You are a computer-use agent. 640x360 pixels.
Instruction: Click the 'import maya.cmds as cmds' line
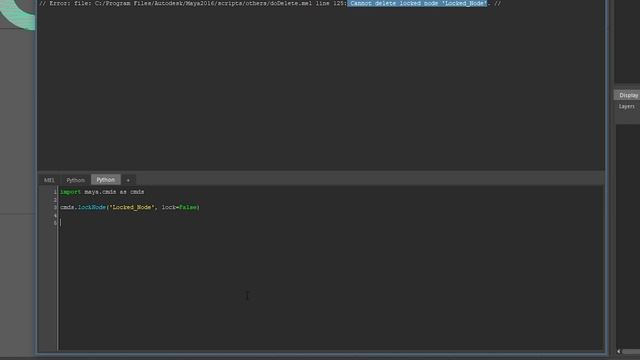[x=102, y=192]
